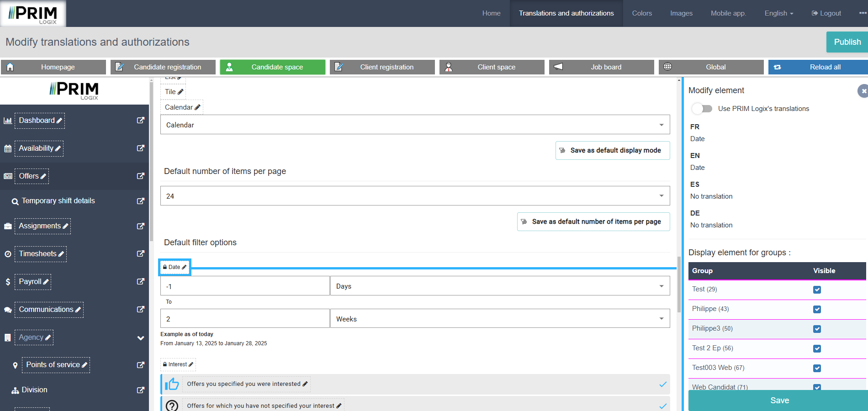
Task: Expand the Agency sidebar section chevron
Action: tap(141, 338)
